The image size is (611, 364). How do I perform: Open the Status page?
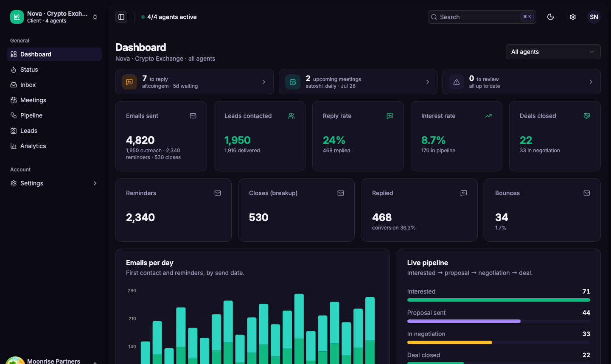[54, 70]
